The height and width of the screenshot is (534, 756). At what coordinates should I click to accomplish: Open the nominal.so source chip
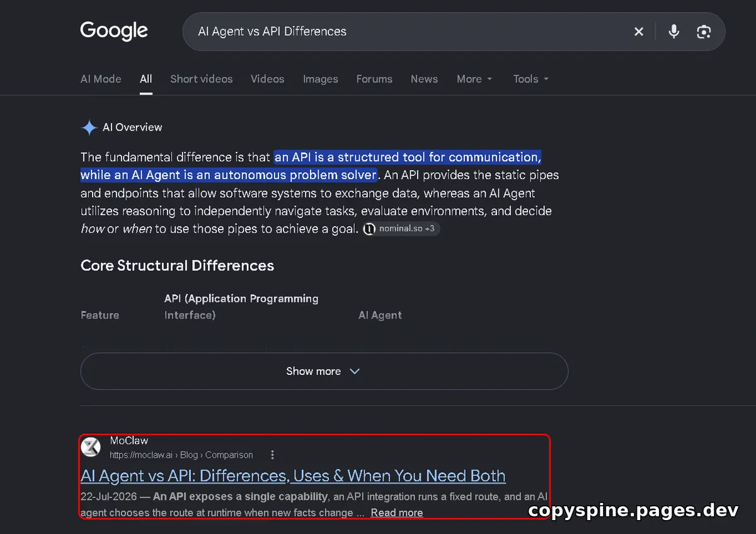(x=401, y=229)
